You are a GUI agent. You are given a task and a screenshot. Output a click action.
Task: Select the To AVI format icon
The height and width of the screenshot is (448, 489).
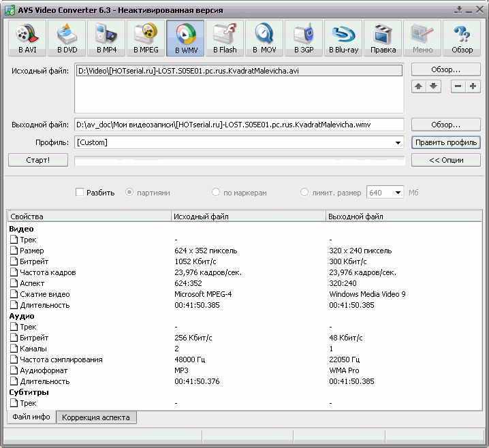(x=27, y=38)
